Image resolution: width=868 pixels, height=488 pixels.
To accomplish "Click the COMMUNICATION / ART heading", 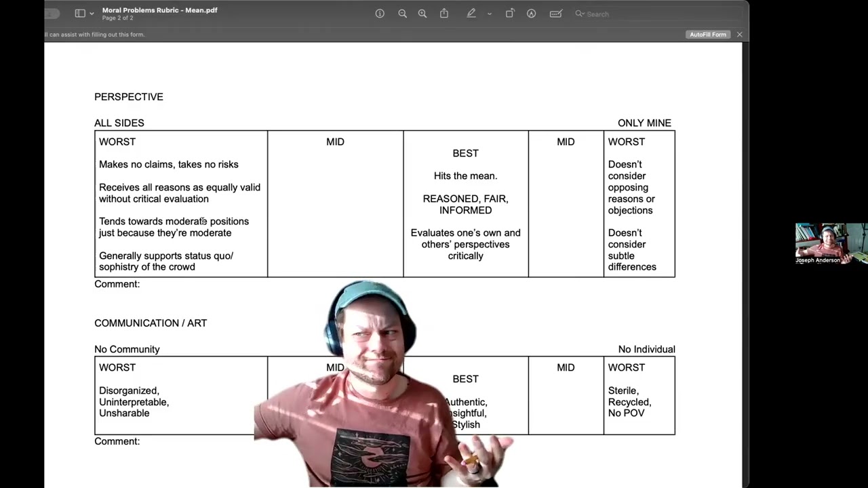I will tap(151, 323).
